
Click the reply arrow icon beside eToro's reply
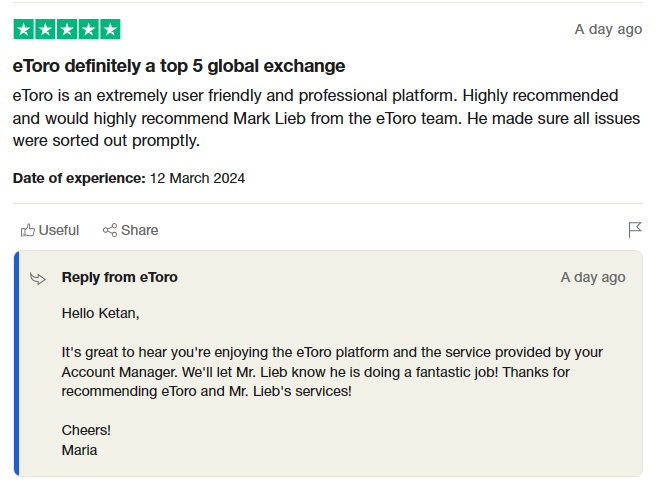click(x=38, y=278)
